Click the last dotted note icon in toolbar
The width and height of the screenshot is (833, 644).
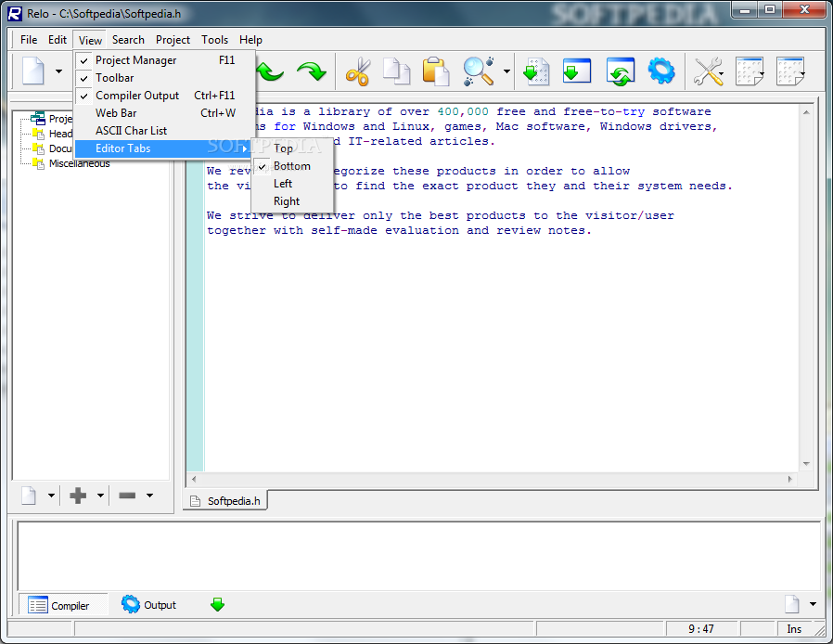(790, 71)
